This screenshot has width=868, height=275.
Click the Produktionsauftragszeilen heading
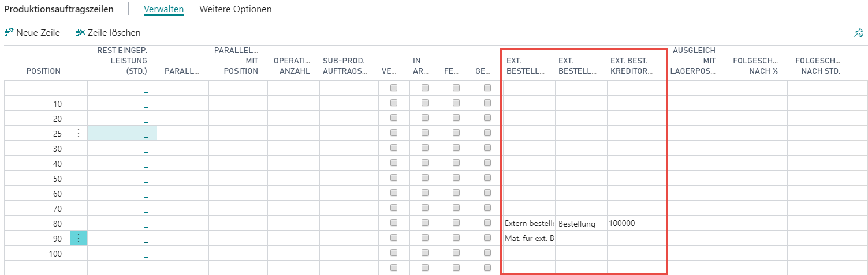(59, 9)
